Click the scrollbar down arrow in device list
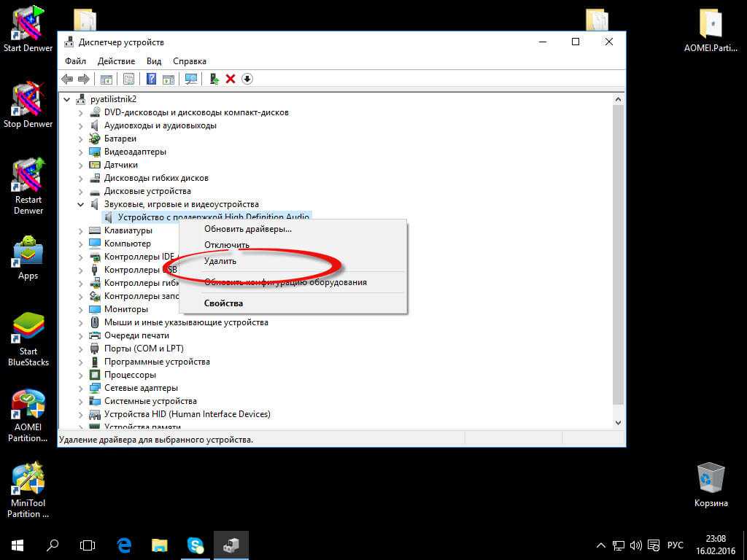This screenshot has height=560, width=747. [619, 422]
